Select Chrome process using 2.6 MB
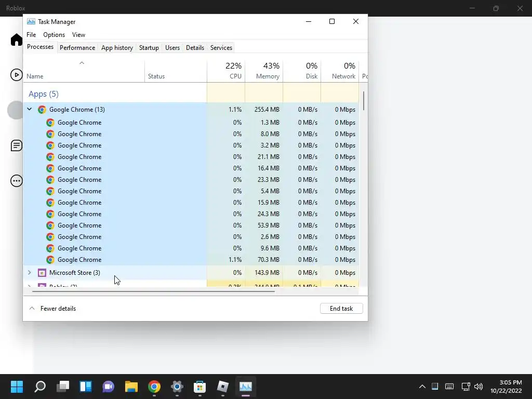The image size is (532, 399). point(191,237)
